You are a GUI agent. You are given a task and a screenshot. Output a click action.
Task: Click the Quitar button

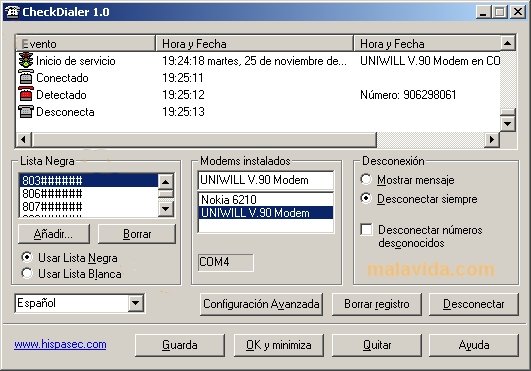(377, 345)
